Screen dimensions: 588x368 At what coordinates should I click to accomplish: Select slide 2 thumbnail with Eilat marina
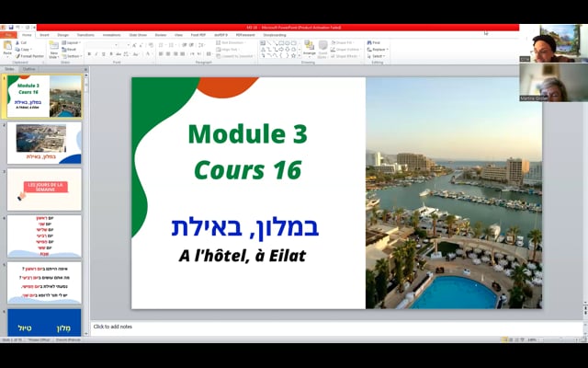(44, 143)
